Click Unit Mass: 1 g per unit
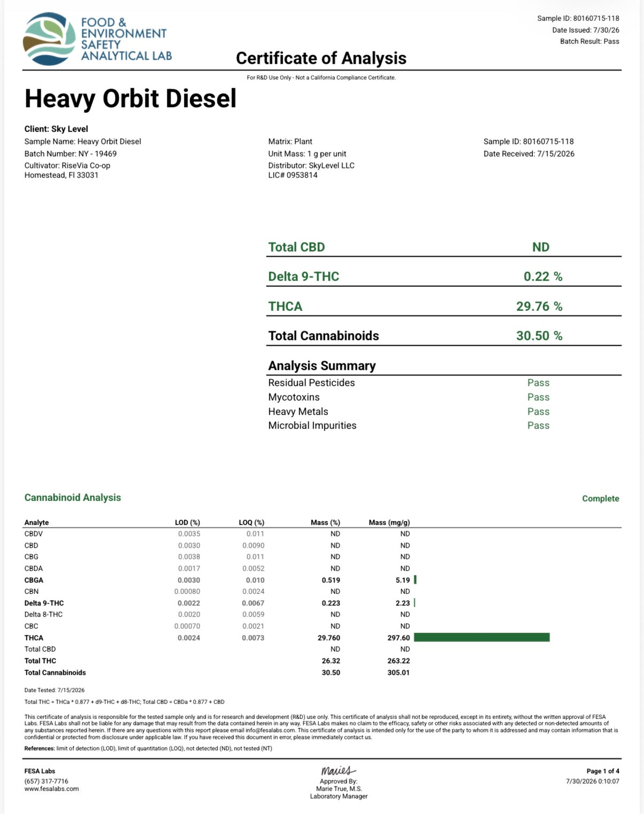 click(x=307, y=154)
